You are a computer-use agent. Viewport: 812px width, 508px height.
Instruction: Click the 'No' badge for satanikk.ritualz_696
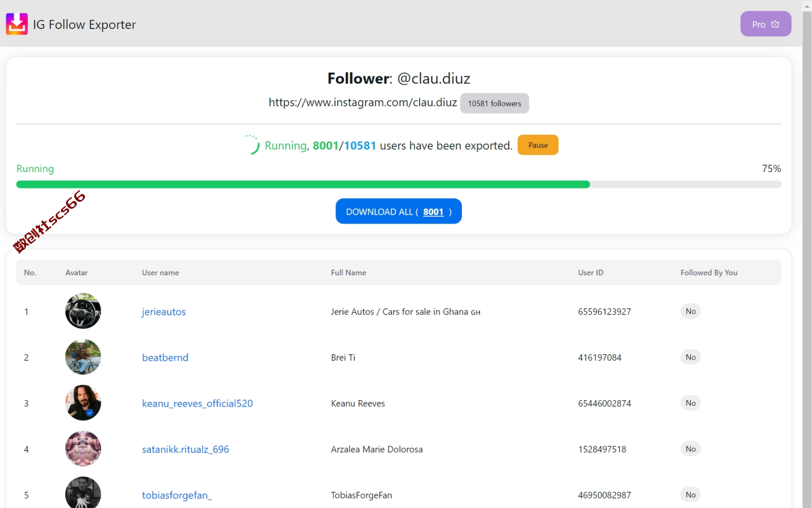click(x=690, y=448)
